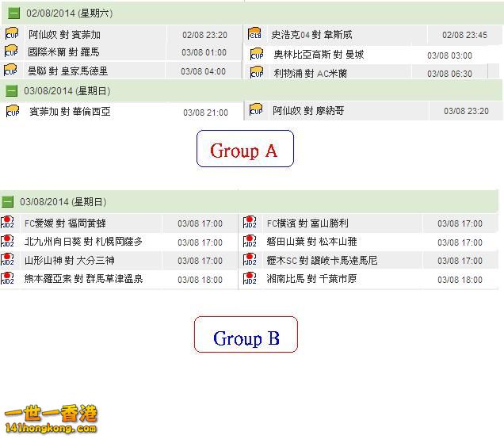Select the match 磐田山葉 對 松本山雅
Screen dimensions: 504x439
point(311,242)
